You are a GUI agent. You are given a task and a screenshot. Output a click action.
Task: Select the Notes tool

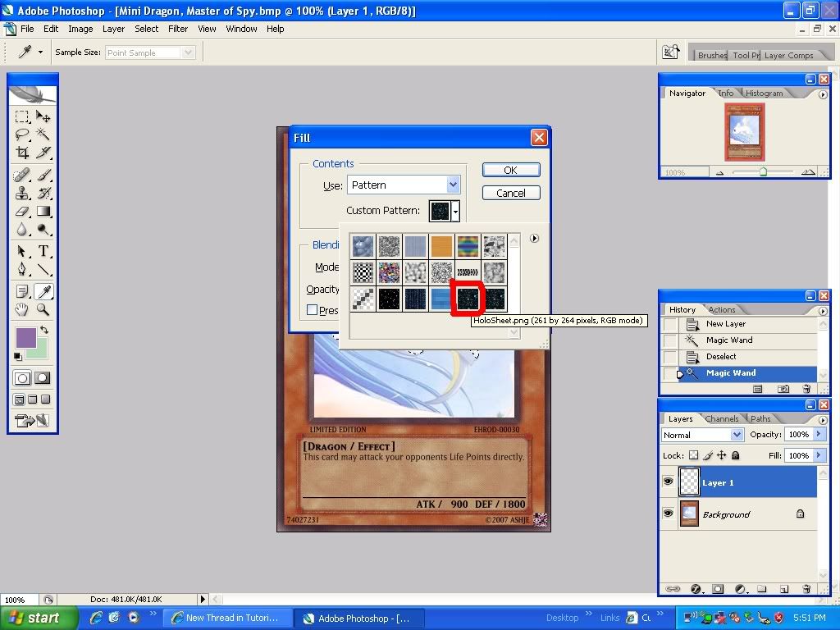pos(22,291)
